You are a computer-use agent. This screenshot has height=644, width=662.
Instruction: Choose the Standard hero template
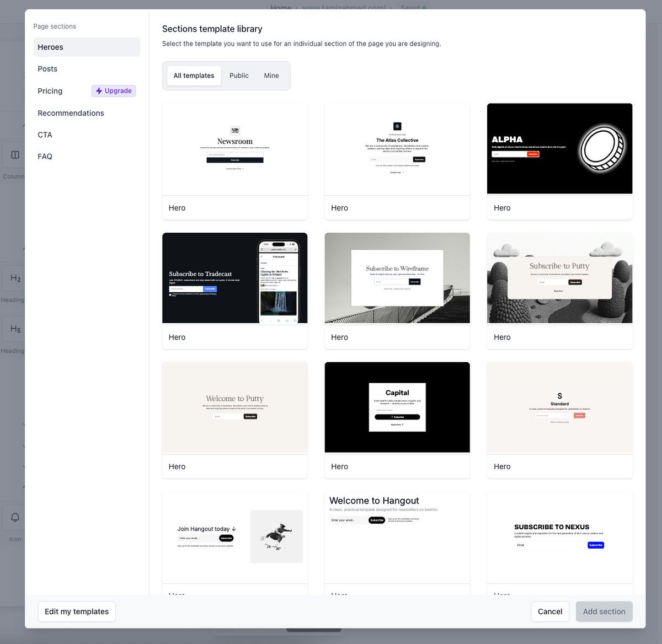coord(560,420)
